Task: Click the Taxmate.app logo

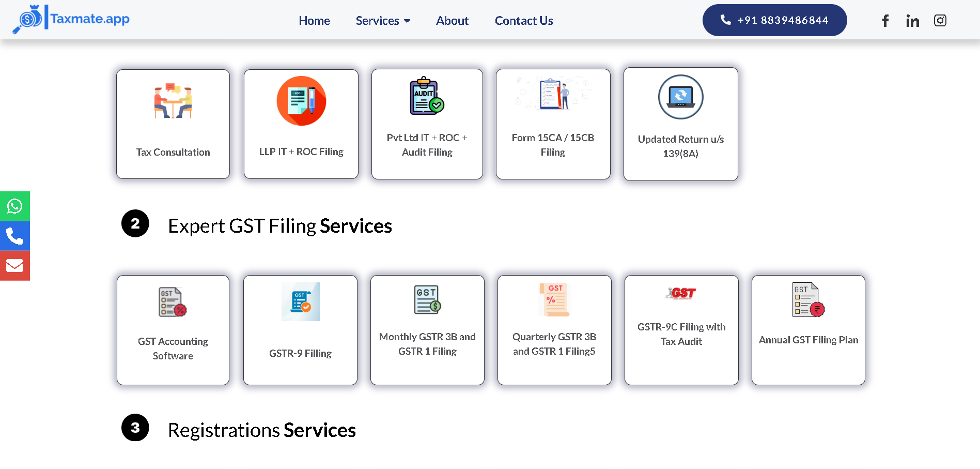Action: click(71, 19)
